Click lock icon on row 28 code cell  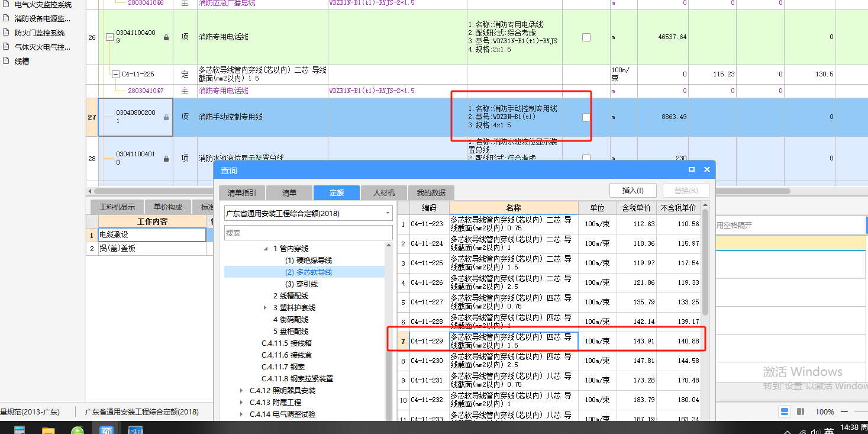coord(166,159)
